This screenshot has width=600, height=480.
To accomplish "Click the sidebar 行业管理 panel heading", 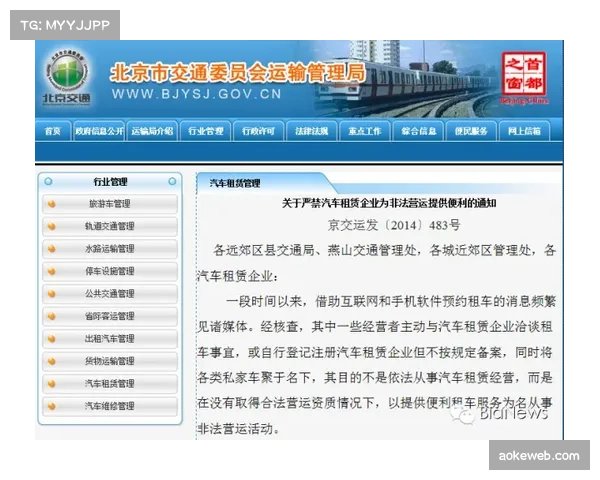I will (x=110, y=182).
